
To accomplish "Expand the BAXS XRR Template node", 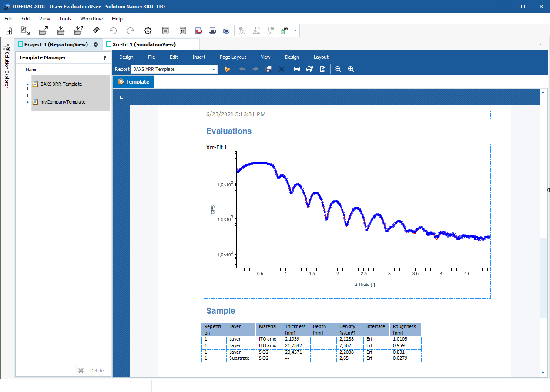I will pos(27,84).
